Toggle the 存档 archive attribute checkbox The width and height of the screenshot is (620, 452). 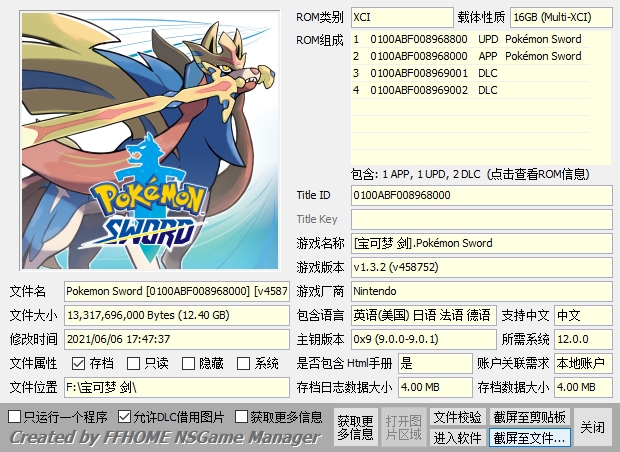pyautogui.click(x=79, y=363)
